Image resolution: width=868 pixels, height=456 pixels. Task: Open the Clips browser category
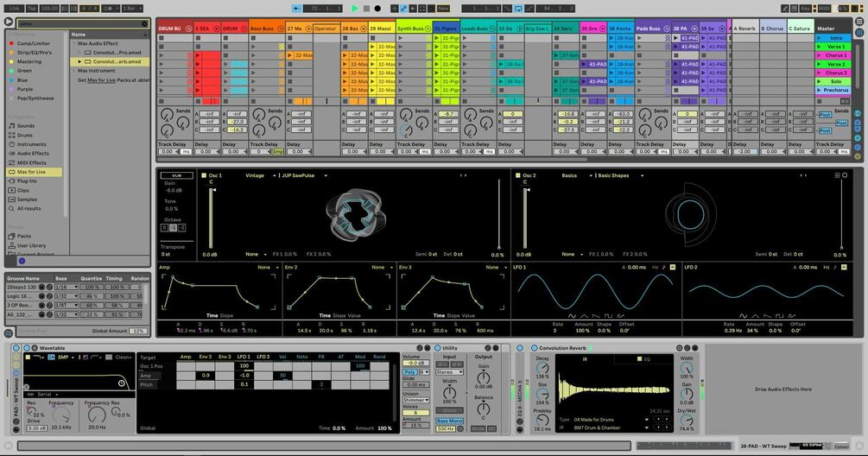(22, 190)
